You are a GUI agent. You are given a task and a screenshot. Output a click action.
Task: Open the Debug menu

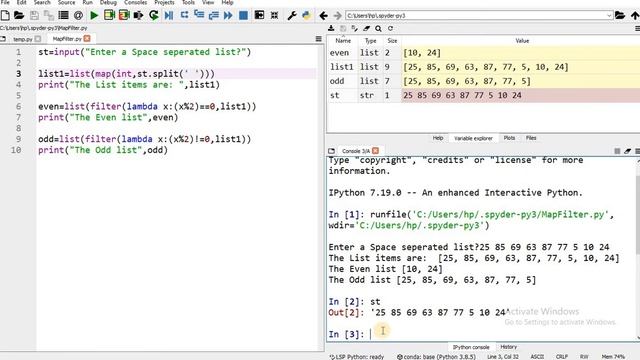coord(108,2)
